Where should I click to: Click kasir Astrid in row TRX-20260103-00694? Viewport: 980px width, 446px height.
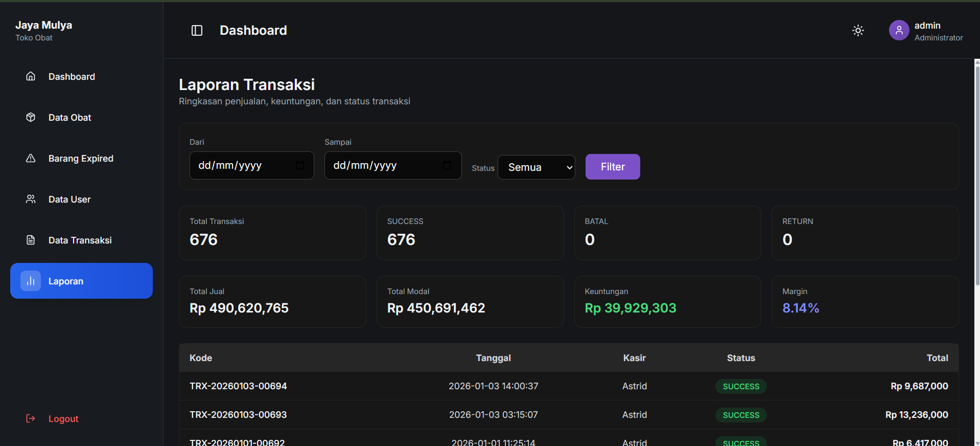pos(634,386)
